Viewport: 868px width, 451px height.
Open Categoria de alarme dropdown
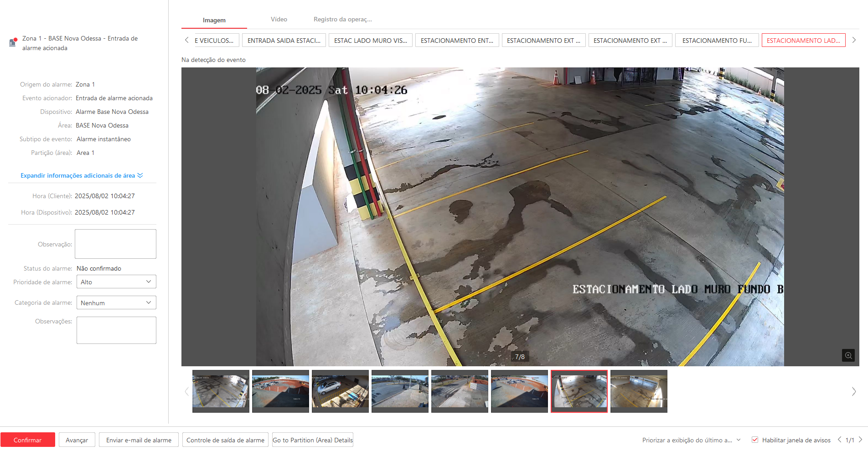click(116, 303)
